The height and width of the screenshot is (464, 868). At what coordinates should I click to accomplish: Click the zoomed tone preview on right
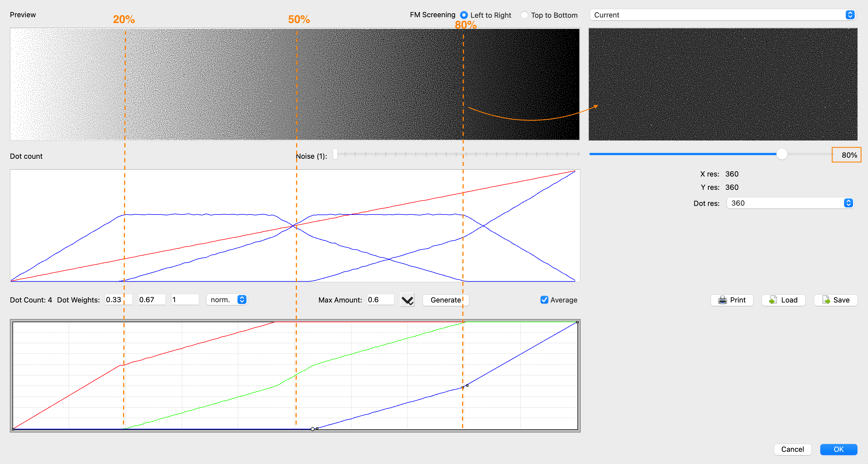coord(723,84)
